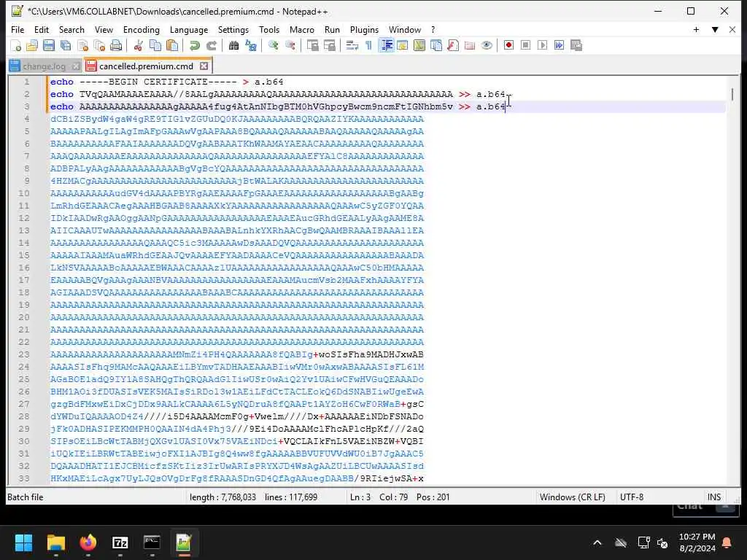Open the View menu
Screen dimensions: 747x560
[x=104, y=29]
